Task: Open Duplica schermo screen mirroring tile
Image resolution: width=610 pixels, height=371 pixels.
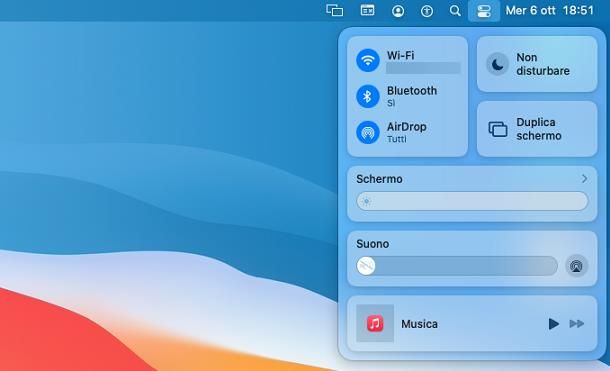Action: [537, 129]
